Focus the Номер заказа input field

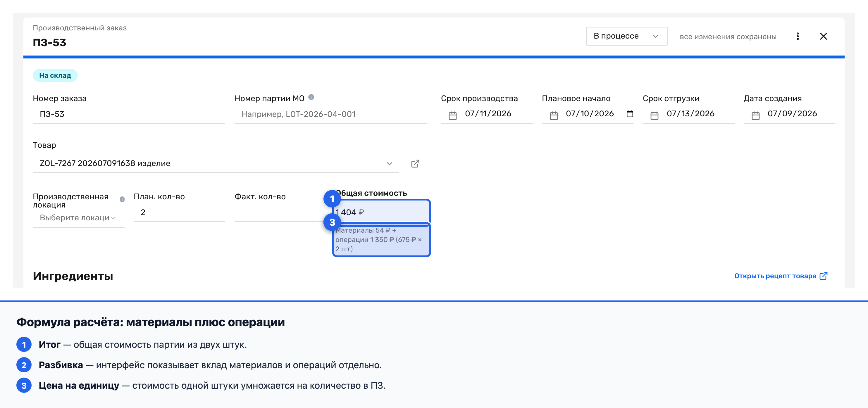coord(129,115)
